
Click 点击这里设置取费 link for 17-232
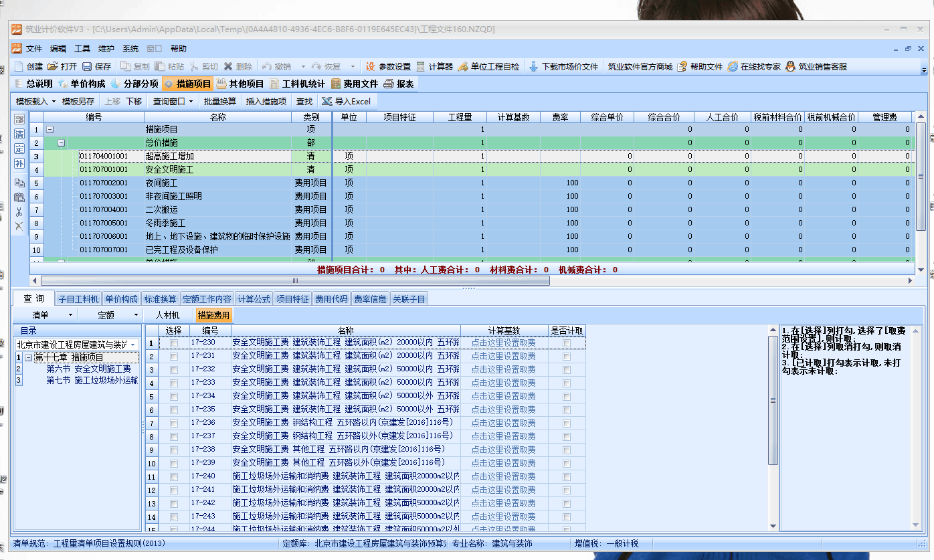click(x=503, y=369)
